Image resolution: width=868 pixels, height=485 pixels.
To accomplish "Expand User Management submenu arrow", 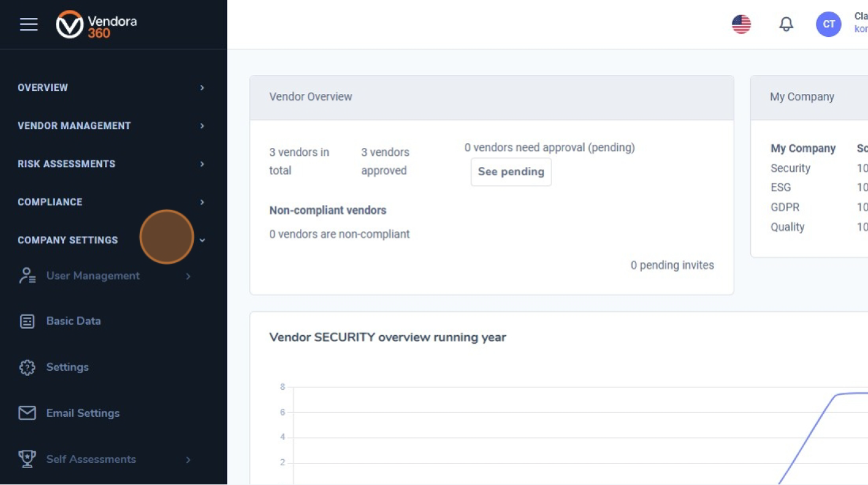I will 188,276.
